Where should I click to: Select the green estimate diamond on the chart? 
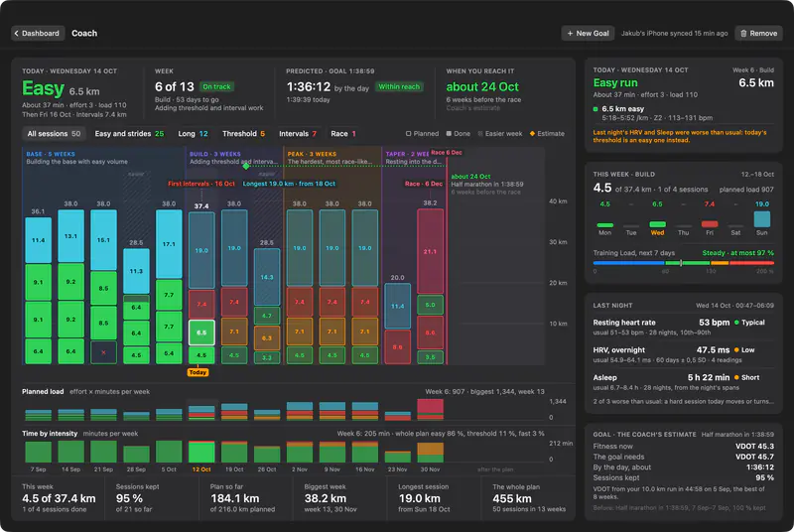(246, 166)
